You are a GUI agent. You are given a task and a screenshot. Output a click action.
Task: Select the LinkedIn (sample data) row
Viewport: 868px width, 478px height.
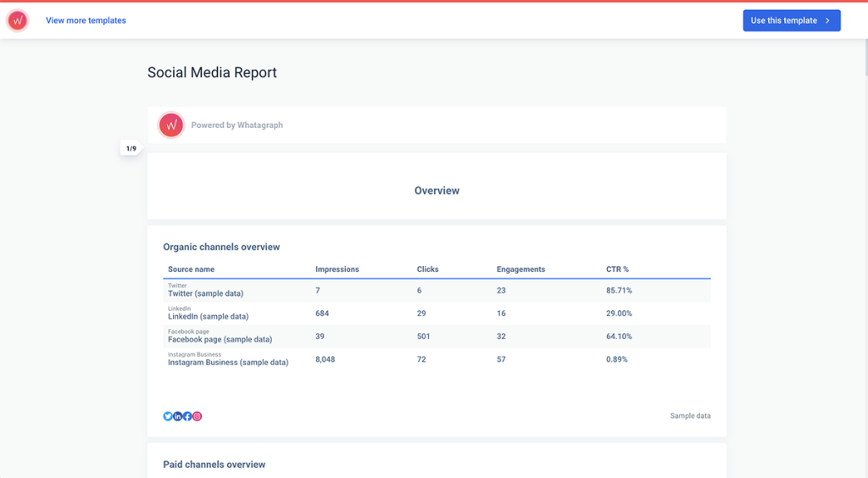(208, 316)
